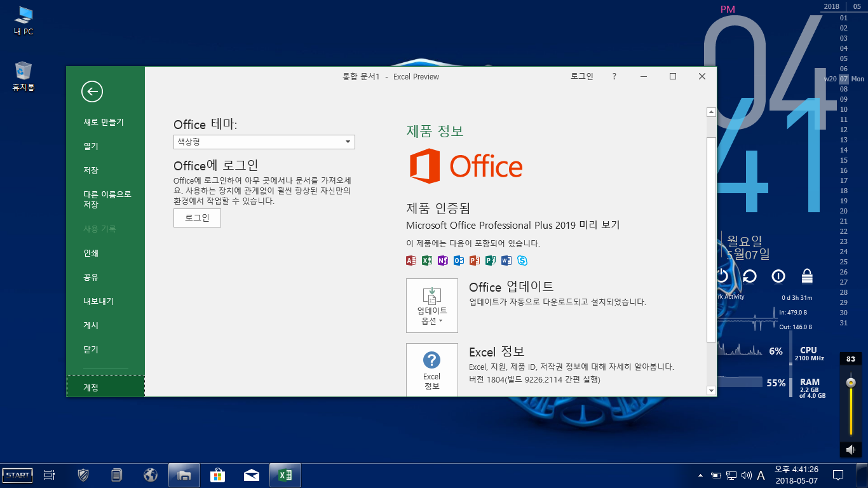Screen dimensions: 868x488
Task: Mute using the speaker icon below volume slider
Action: 850,450
